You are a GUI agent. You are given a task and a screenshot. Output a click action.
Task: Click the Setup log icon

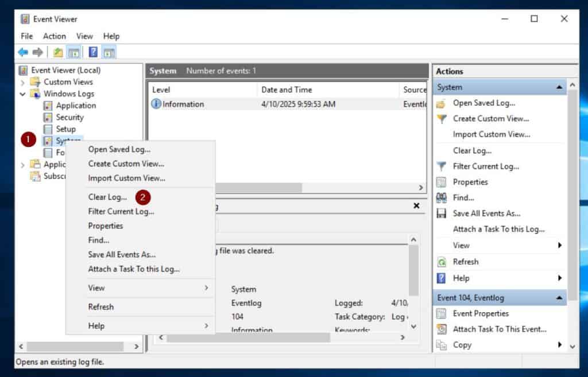tap(48, 129)
